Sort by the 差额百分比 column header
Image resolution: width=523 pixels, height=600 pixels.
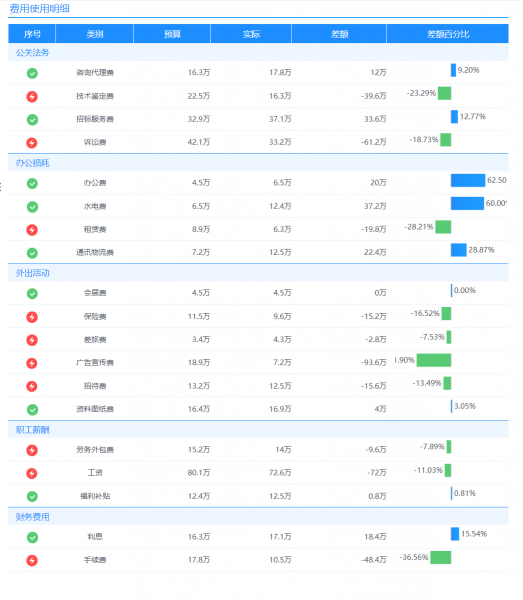[x=448, y=34]
